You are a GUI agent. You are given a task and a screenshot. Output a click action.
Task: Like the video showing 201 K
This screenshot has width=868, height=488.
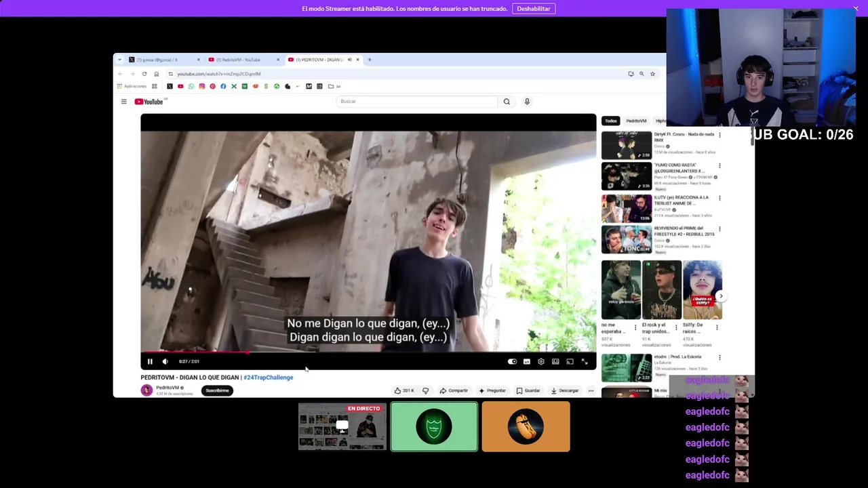click(x=404, y=390)
